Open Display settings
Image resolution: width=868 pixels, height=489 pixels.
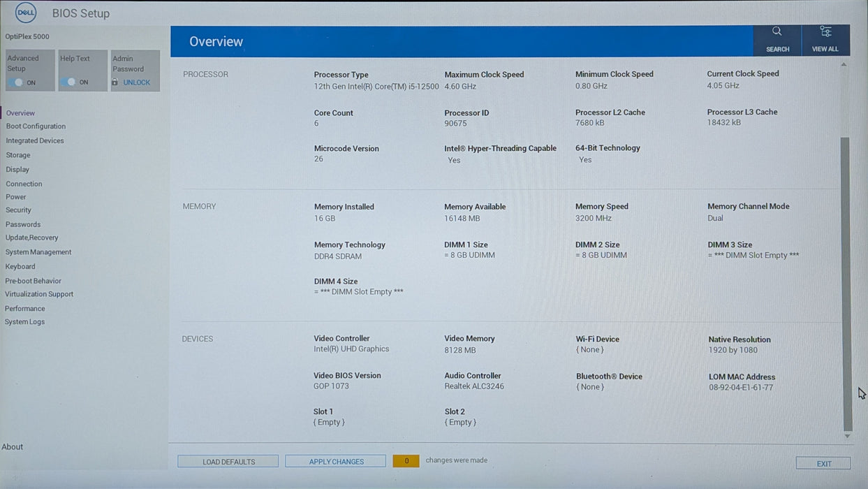coord(17,169)
